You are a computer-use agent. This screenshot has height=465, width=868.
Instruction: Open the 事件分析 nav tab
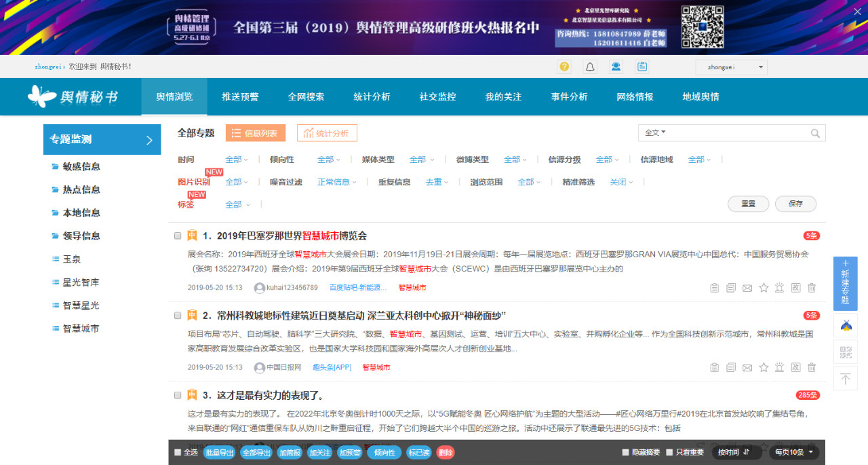point(569,96)
